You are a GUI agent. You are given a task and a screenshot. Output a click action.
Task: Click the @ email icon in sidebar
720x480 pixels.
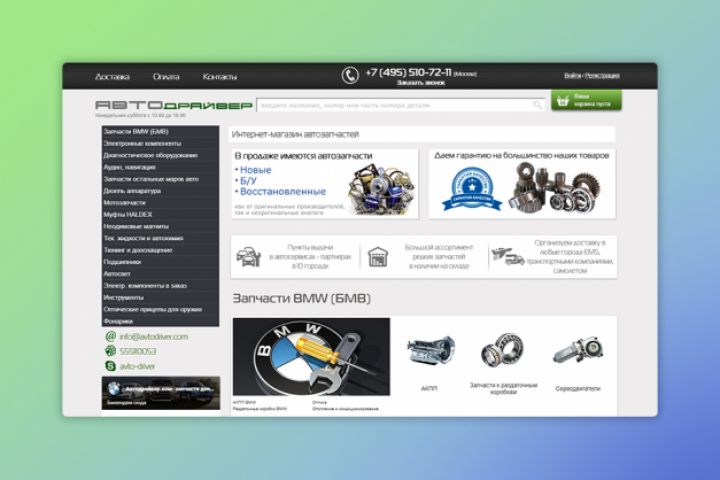111,337
